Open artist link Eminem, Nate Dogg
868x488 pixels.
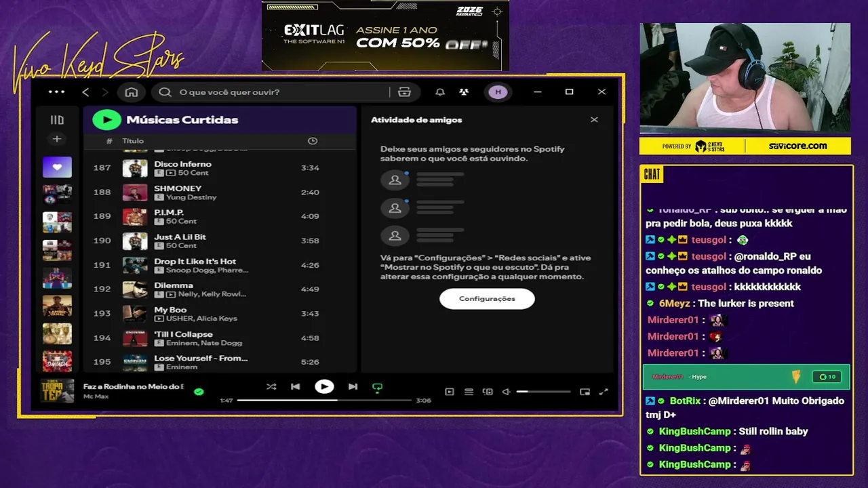coord(204,343)
